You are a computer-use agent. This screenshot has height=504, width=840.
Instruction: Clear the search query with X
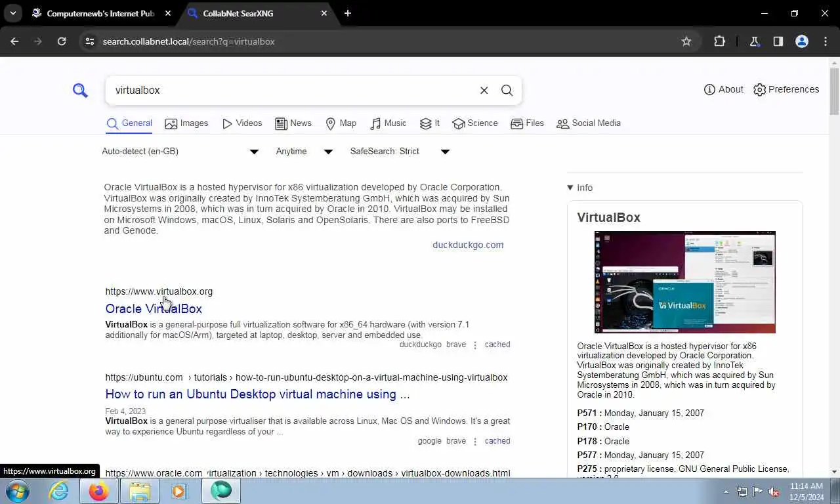pyautogui.click(x=484, y=91)
